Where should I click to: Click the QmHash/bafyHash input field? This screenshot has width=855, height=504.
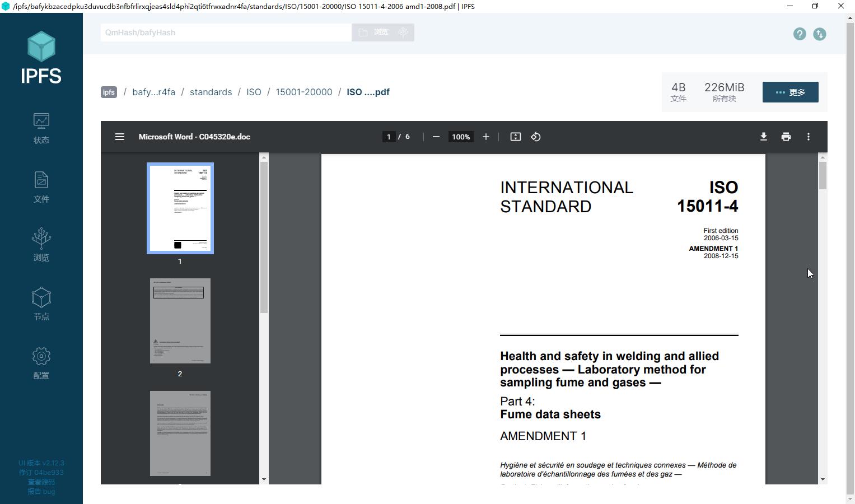click(x=226, y=32)
